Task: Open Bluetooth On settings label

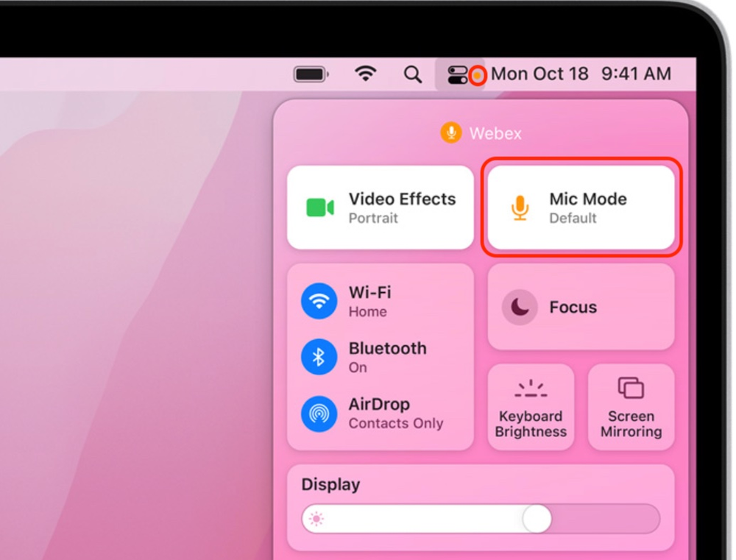Action: pos(388,357)
